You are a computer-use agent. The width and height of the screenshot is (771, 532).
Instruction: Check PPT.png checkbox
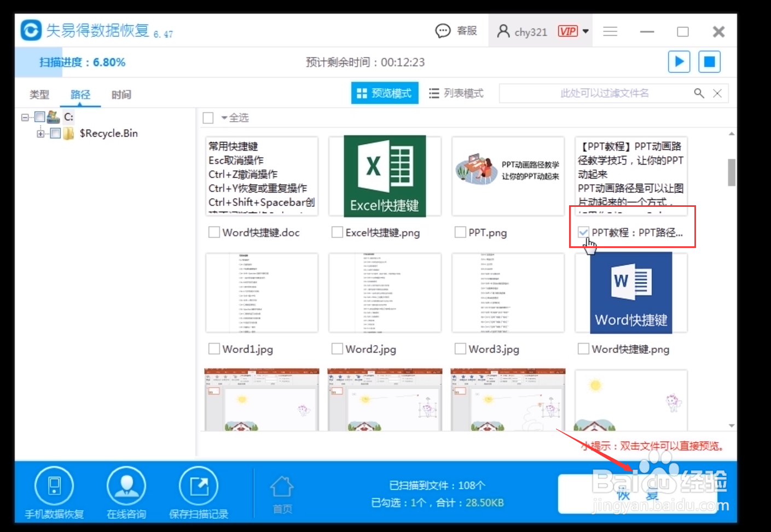pyautogui.click(x=460, y=233)
